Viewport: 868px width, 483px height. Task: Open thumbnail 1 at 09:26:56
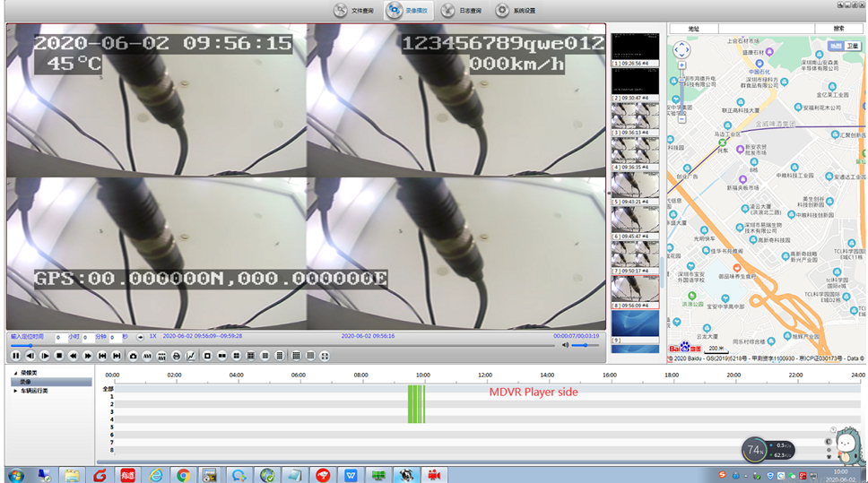pos(635,50)
